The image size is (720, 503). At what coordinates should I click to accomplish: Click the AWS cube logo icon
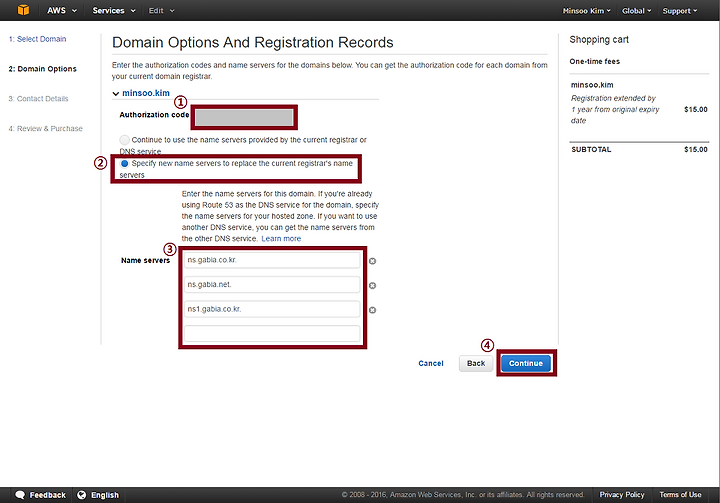(x=23, y=10)
